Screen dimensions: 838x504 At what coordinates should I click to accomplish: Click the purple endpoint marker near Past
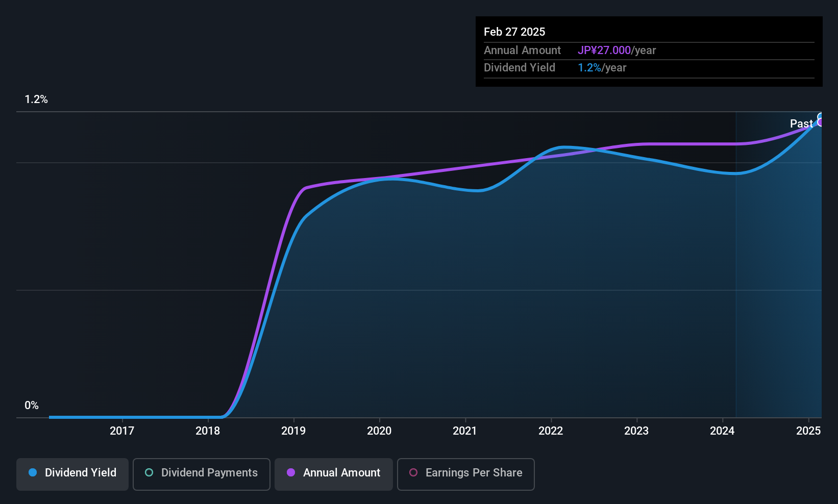[x=821, y=122]
